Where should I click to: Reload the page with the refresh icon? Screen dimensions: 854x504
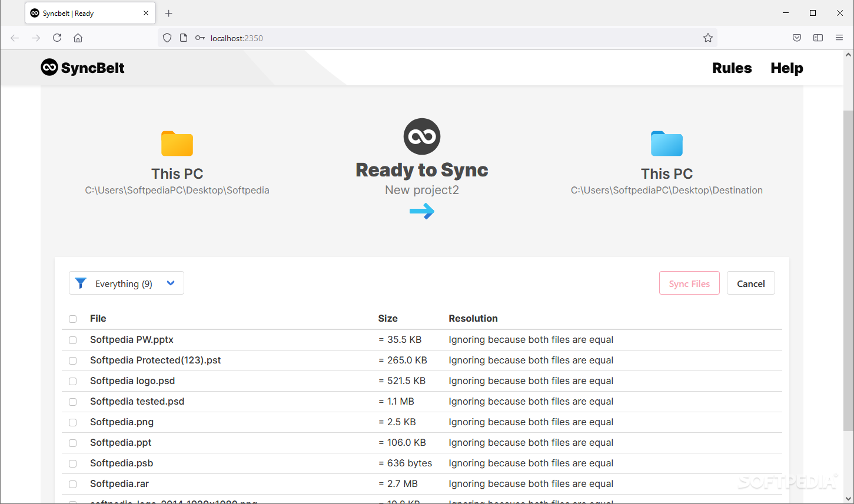(57, 38)
